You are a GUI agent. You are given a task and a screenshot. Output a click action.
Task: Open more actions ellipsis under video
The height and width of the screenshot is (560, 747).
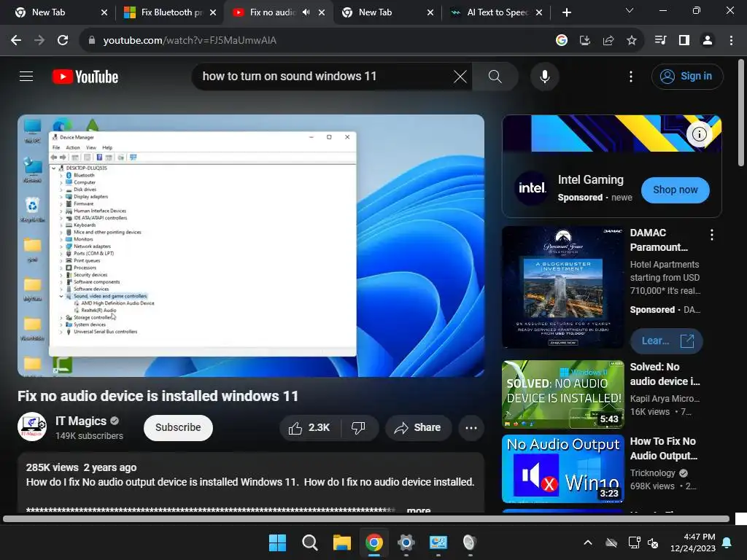471,427
